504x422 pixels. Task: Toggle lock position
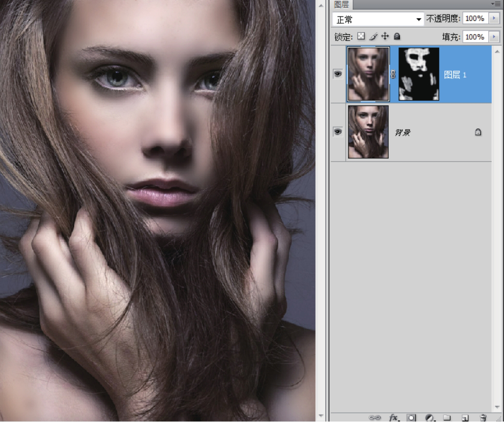coord(385,36)
